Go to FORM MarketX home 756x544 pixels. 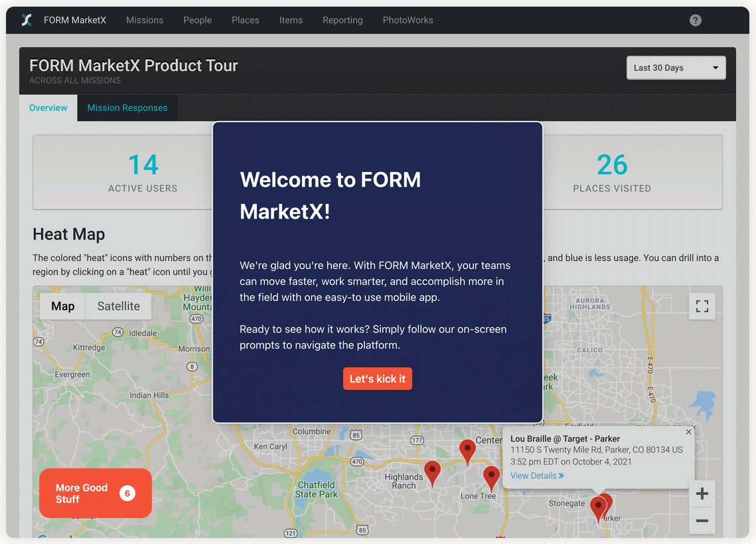[75, 21]
